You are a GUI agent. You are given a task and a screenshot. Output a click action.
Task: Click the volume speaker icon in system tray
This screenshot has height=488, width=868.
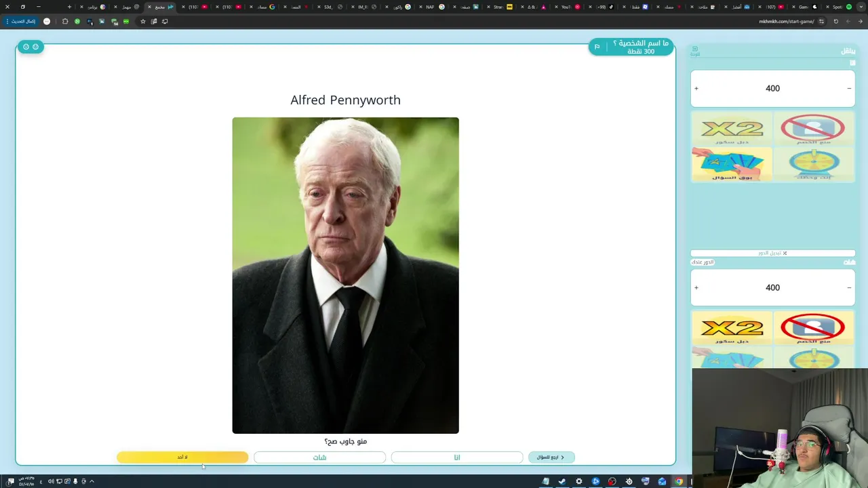(51, 481)
